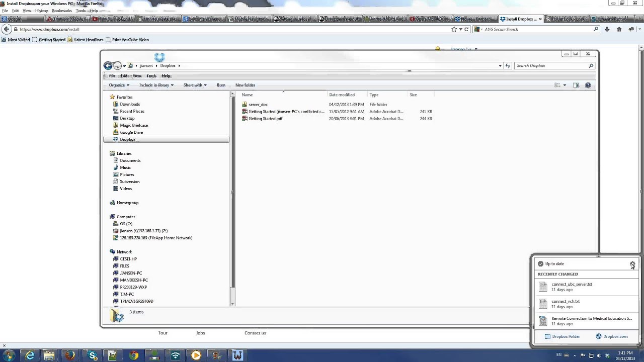
Task: Open the Include in library dropdown
Action: (x=156, y=85)
